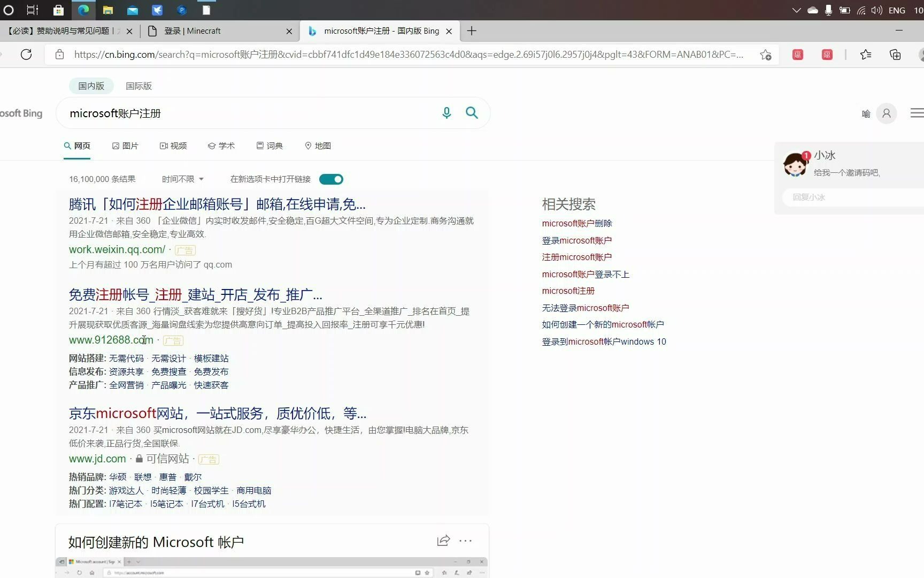Open more options ellipsis on 如何创建新的 card

[x=466, y=541]
